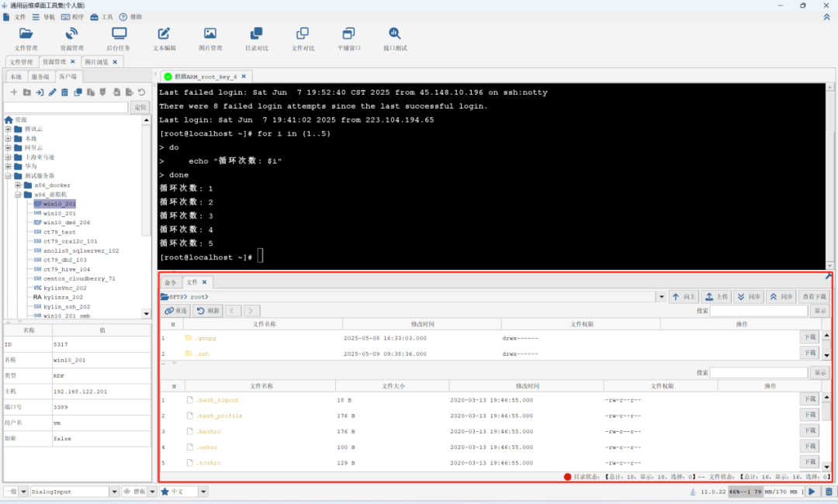The image size is (838, 504).
Task: Click the resource tree search input field
Action: coord(66,107)
